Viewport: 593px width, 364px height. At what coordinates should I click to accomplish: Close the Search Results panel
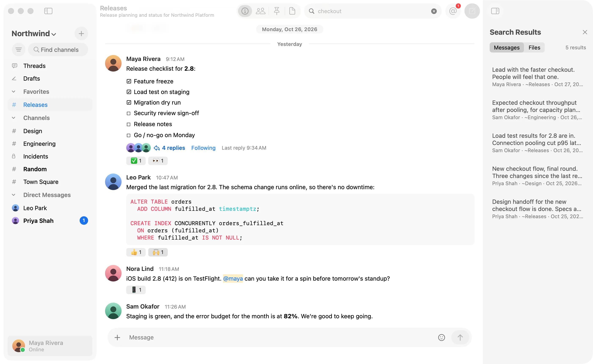585,32
